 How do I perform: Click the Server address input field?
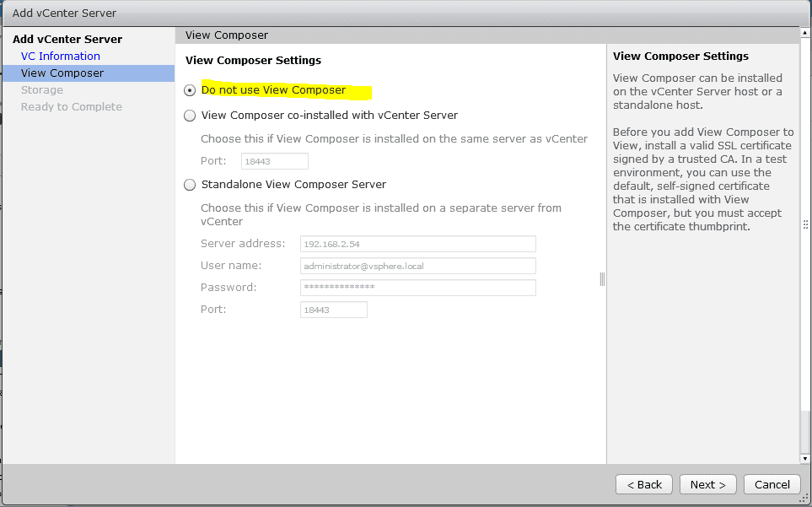tap(417, 244)
